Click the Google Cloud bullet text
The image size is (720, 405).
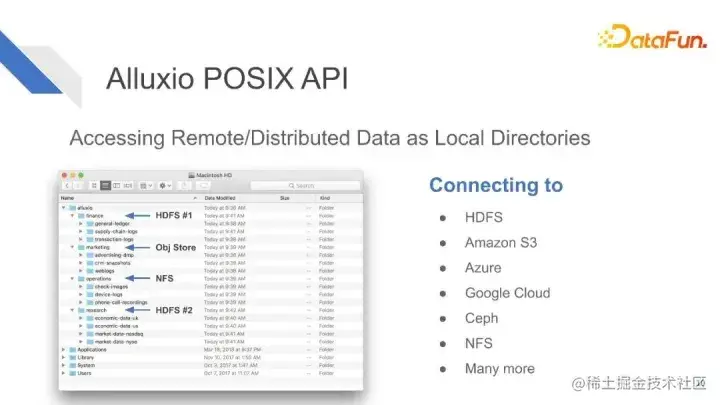507,293
